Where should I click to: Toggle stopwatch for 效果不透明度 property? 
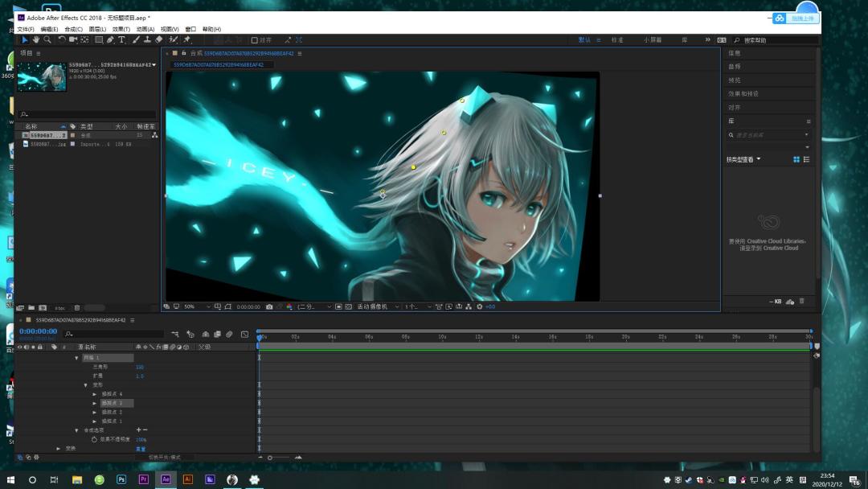point(94,439)
